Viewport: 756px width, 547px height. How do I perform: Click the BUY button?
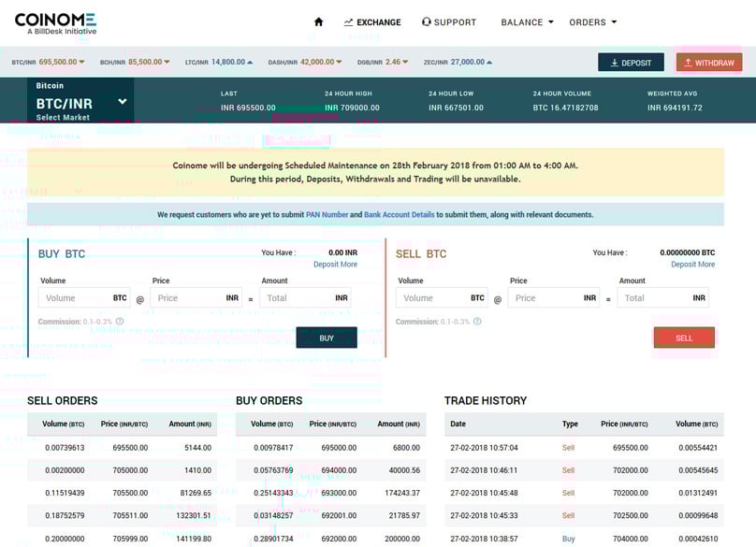pos(327,338)
